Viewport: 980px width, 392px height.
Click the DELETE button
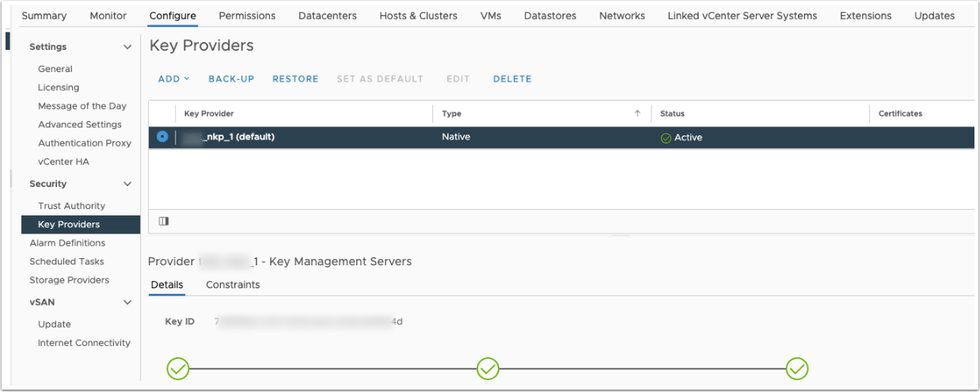512,79
